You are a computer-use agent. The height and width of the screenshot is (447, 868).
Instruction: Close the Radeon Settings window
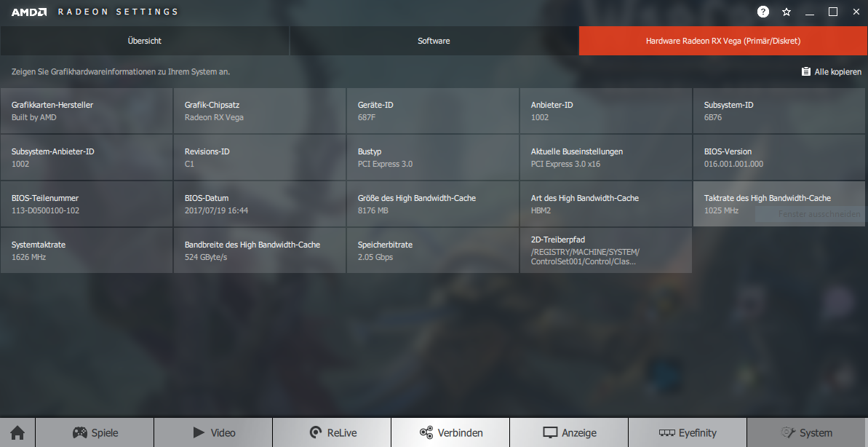[x=856, y=12]
